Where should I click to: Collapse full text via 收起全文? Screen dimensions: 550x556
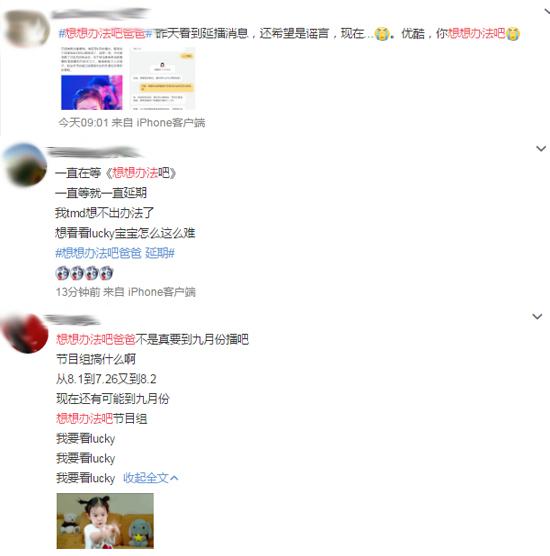point(151,478)
